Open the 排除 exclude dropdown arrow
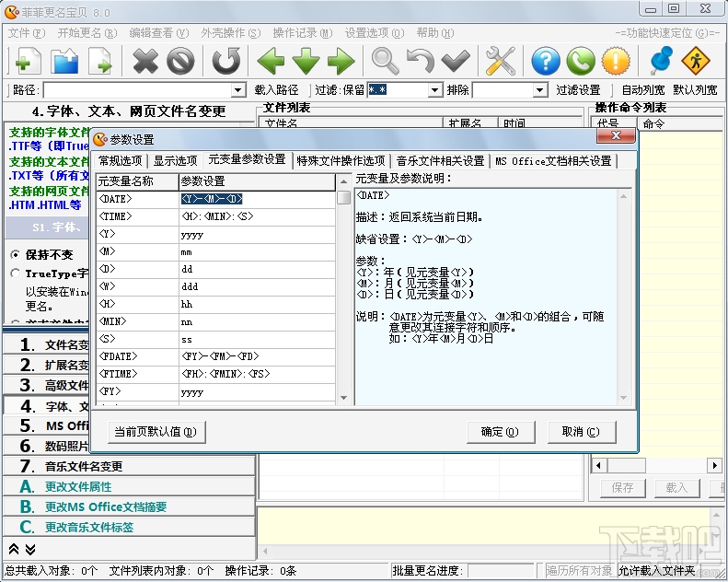The width and height of the screenshot is (728, 582). point(539,89)
